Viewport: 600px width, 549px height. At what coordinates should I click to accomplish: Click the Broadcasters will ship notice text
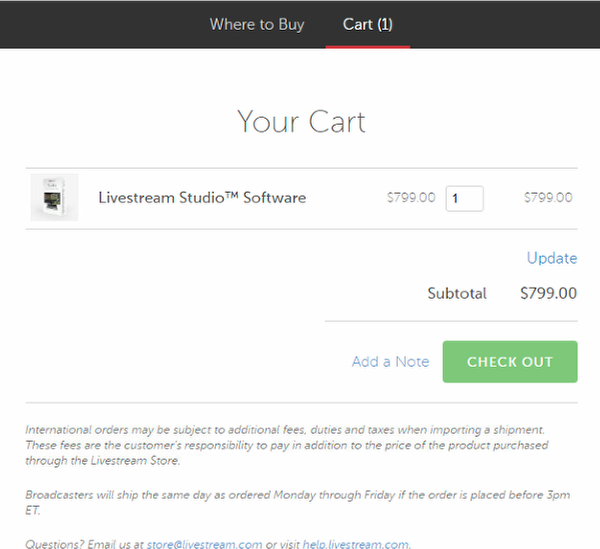pos(297,502)
